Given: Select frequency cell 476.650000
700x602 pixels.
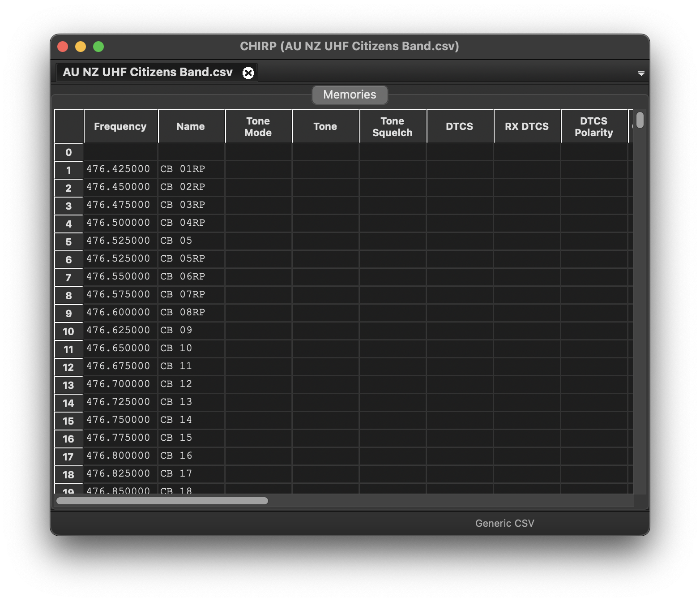Looking at the screenshot, I should 121,348.
